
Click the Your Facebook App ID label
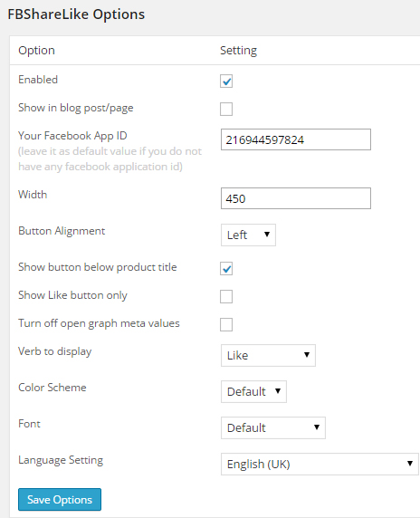[x=72, y=136]
